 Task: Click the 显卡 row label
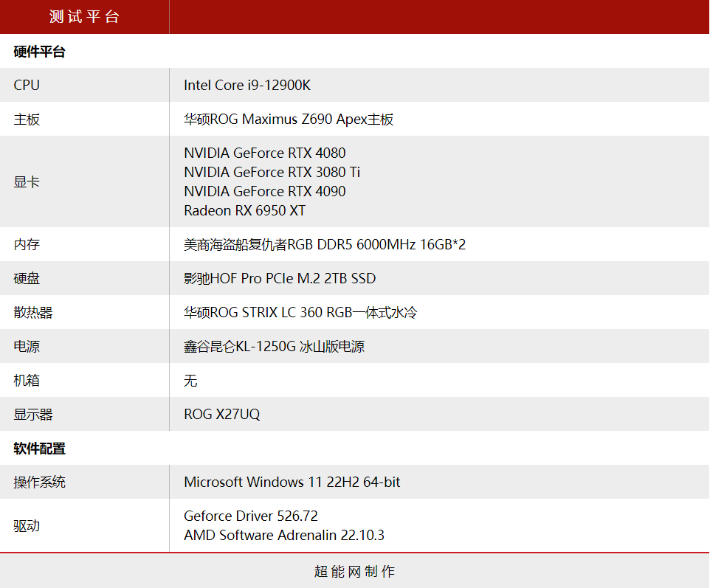point(27,182)
